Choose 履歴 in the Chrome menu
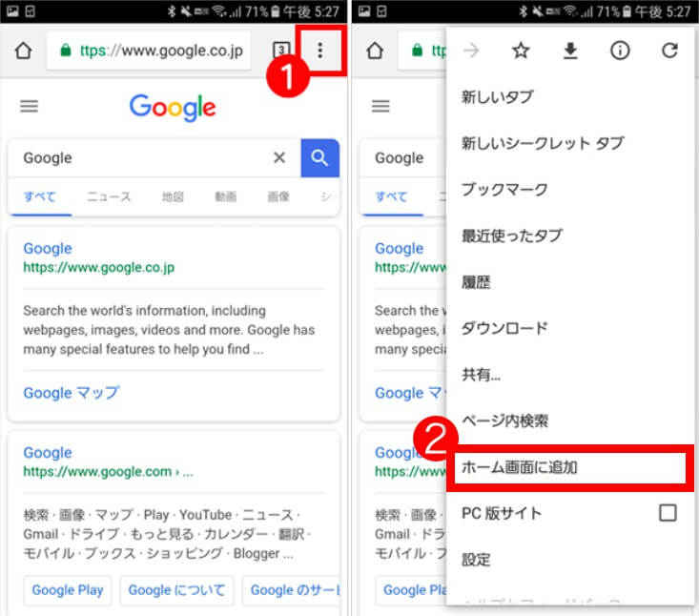The width and height of the screenshot is (699, 616). 475,282
